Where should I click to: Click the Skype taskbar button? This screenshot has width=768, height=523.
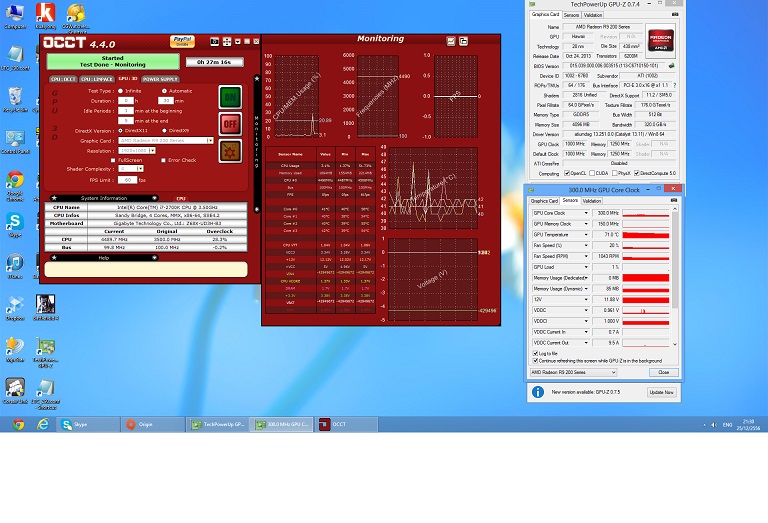coord(89,424)
